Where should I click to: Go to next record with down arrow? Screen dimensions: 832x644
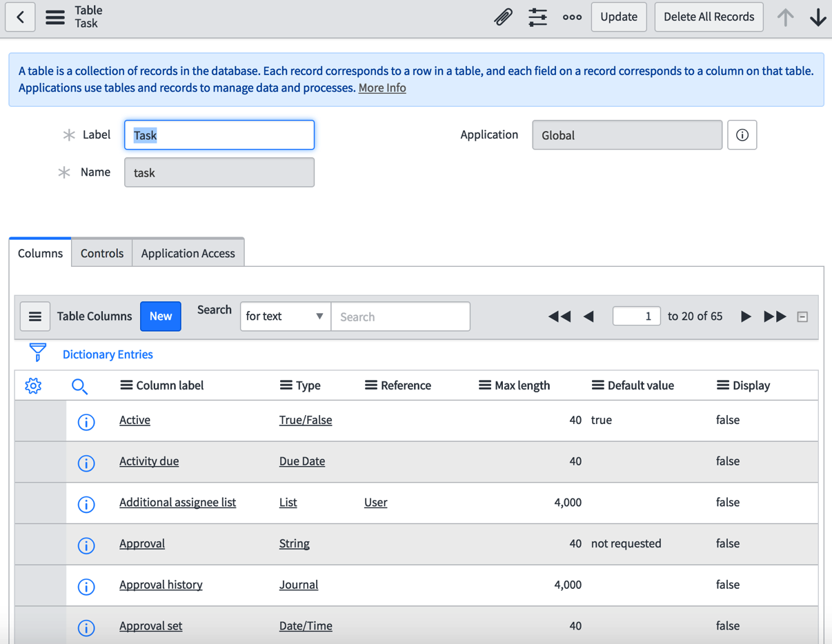[818, 17]
